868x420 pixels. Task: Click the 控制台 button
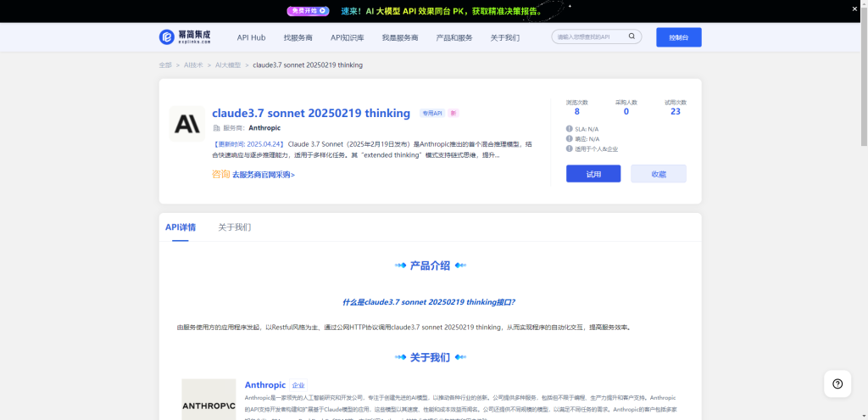pyautogui.click(x=679, y=37)
